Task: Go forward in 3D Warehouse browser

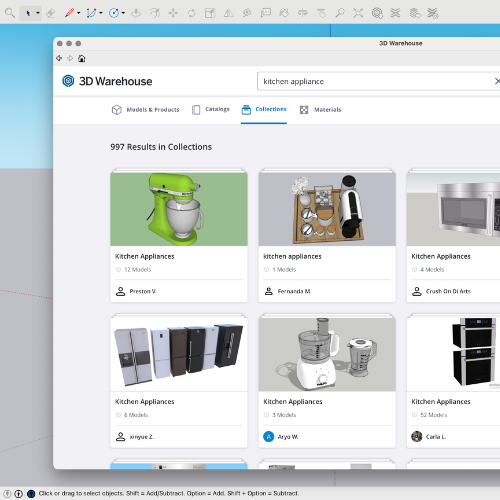Action: coord(70,58)
